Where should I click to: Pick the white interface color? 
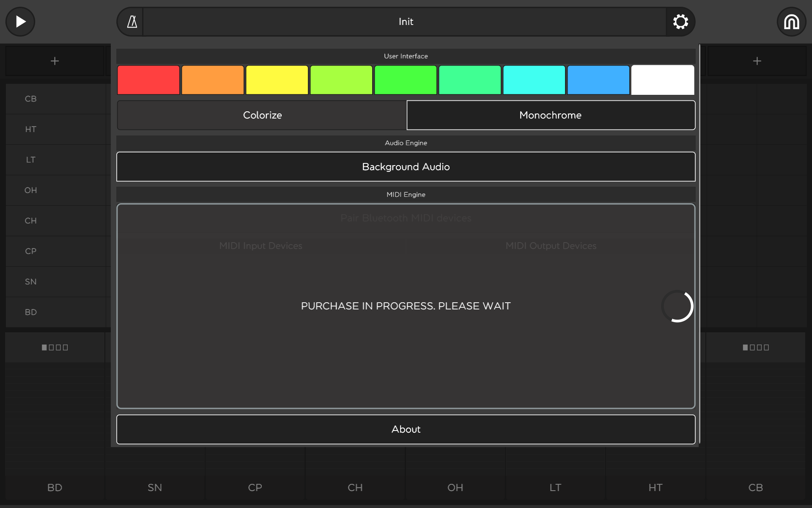(663, 80)
